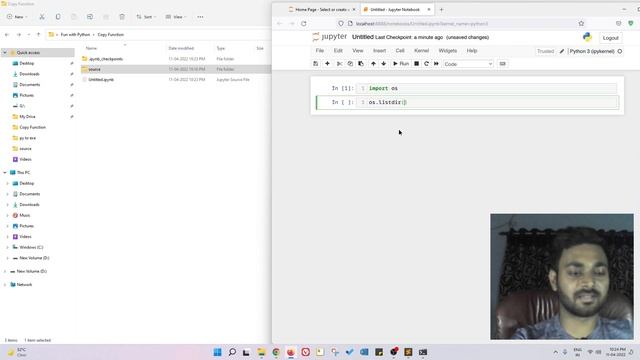The image size is (640, 360).
Task: Save the notebook with the floppy icon
Action: point(316,64)
